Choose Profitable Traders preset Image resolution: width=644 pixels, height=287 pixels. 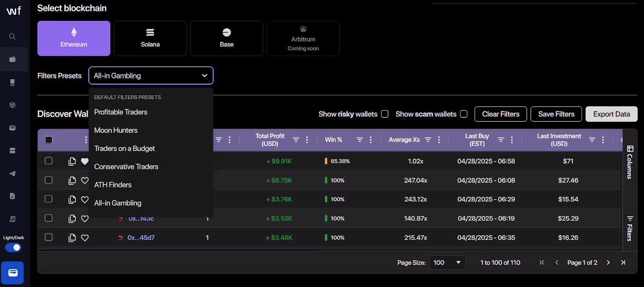[x=151, y=112]
